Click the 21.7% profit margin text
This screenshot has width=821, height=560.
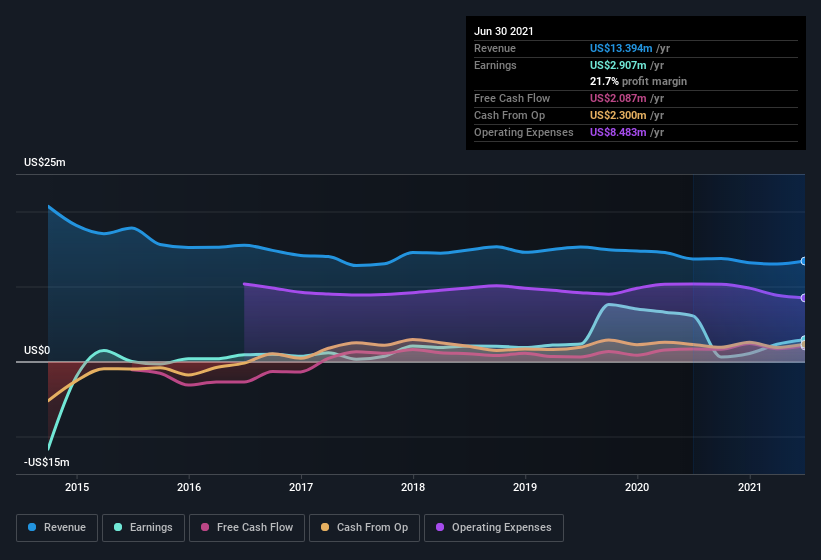pyautogui.click(x=638, y=82)
